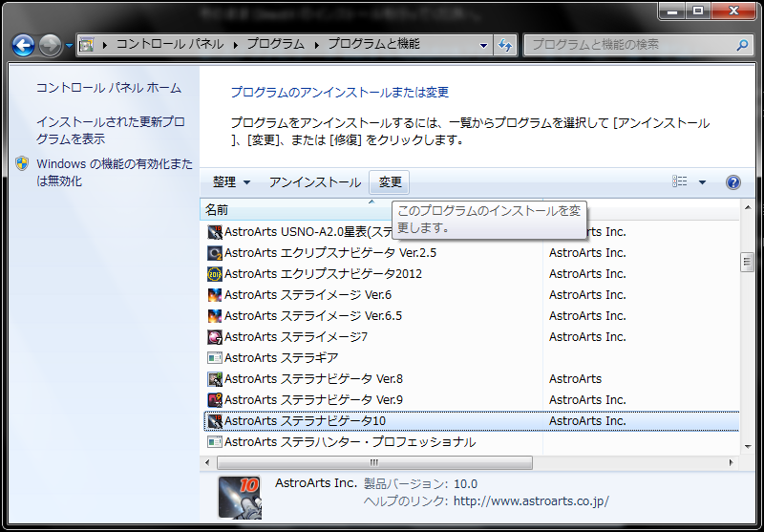Open recent pages dropdown beside the Forward arrow

(x=69, y=46)
